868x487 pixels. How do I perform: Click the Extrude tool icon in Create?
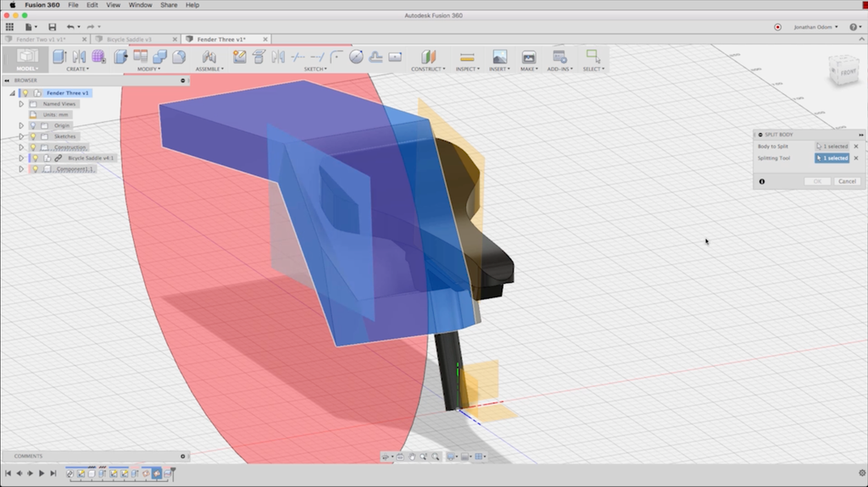(59, 57)
